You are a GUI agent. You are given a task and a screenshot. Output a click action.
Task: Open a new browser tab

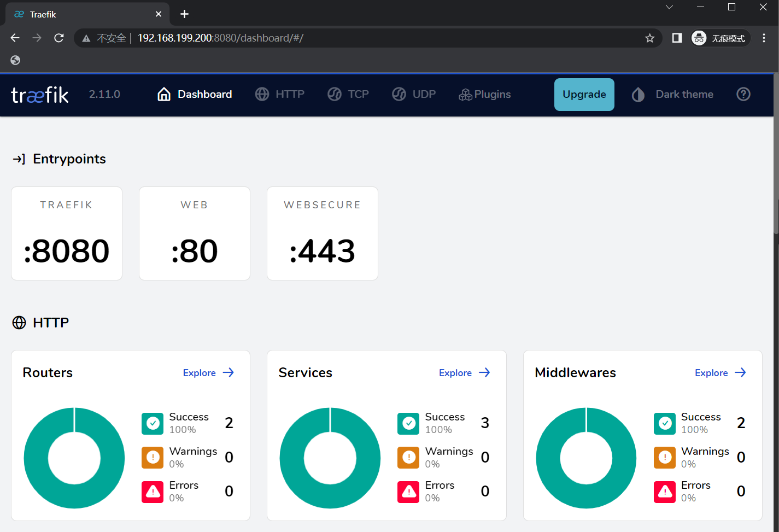[185, 14]
